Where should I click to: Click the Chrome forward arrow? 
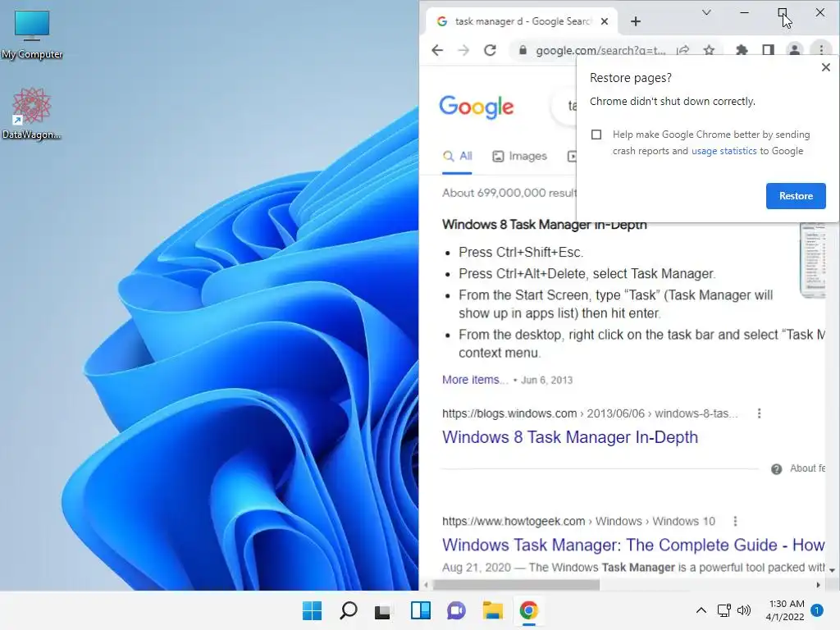pos(463,50)
